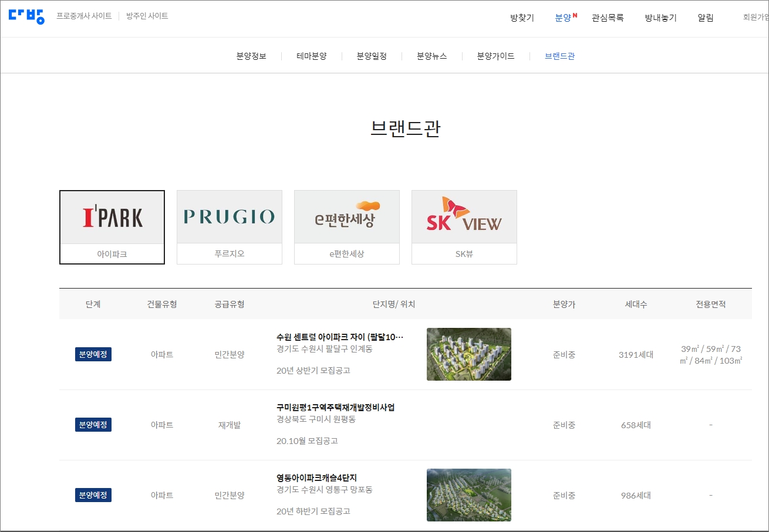Click the SK뷰 brand label
Screen dimensions: 769x532
point(464,254)
